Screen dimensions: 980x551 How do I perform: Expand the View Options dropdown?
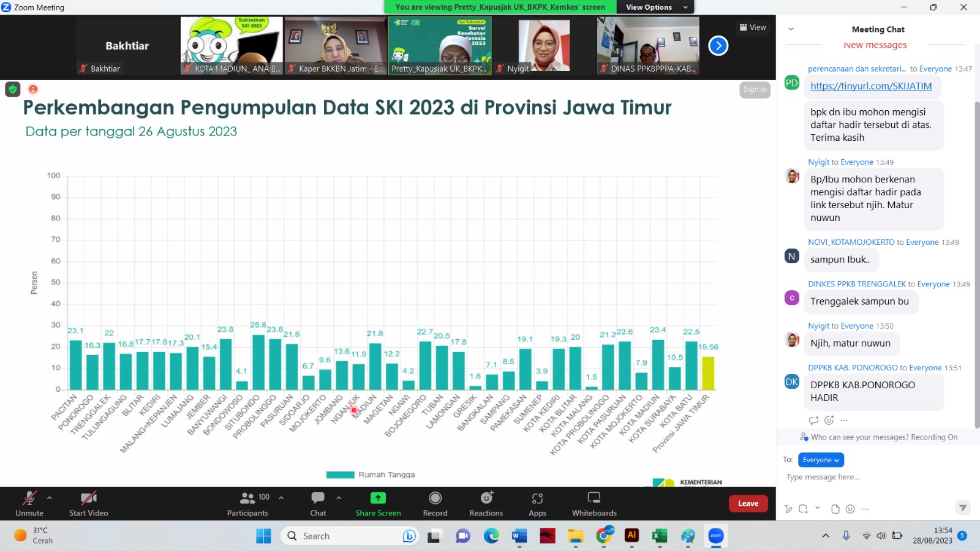coord(656,7)
